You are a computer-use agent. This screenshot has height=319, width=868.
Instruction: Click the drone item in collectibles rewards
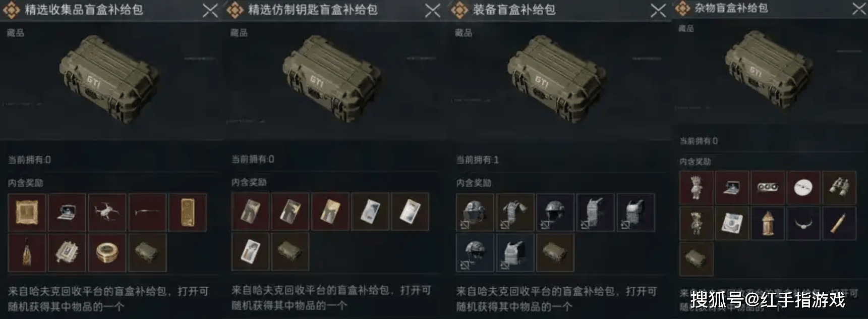107,212
